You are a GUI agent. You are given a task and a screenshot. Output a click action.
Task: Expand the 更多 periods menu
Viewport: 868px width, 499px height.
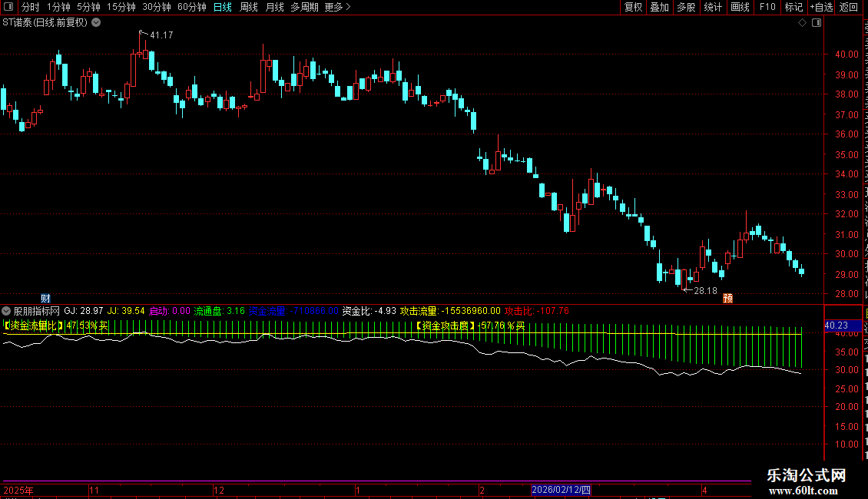[x=338, y=7]
